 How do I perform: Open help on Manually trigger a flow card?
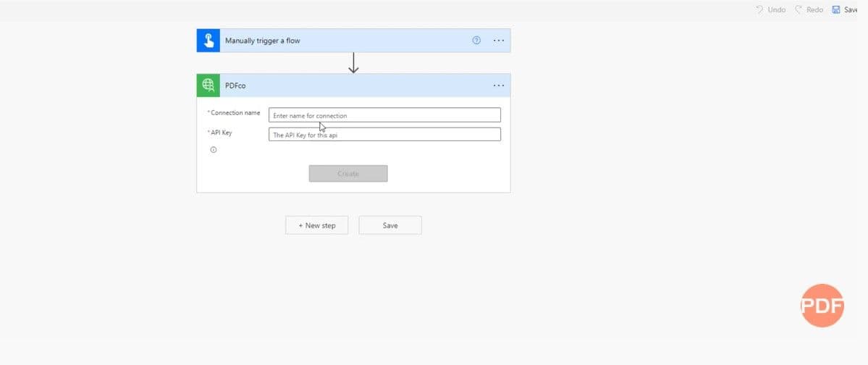coord(476,41)
